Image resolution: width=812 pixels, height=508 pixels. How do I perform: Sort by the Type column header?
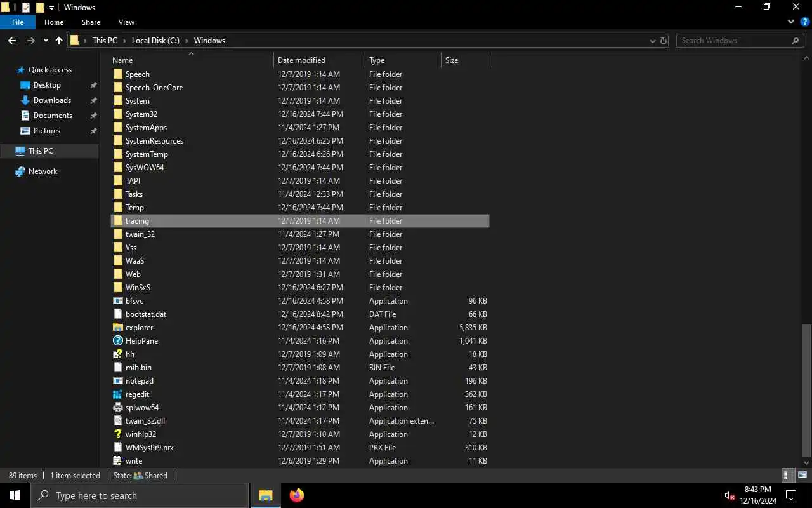click(403, 60)
